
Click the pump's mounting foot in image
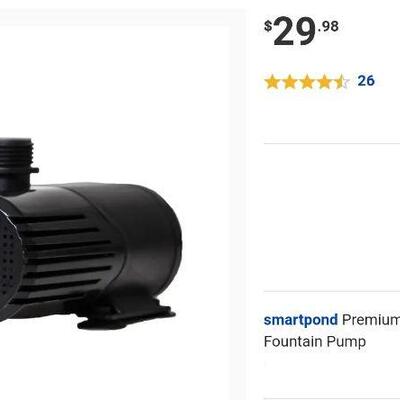click(x=125, y=313)
